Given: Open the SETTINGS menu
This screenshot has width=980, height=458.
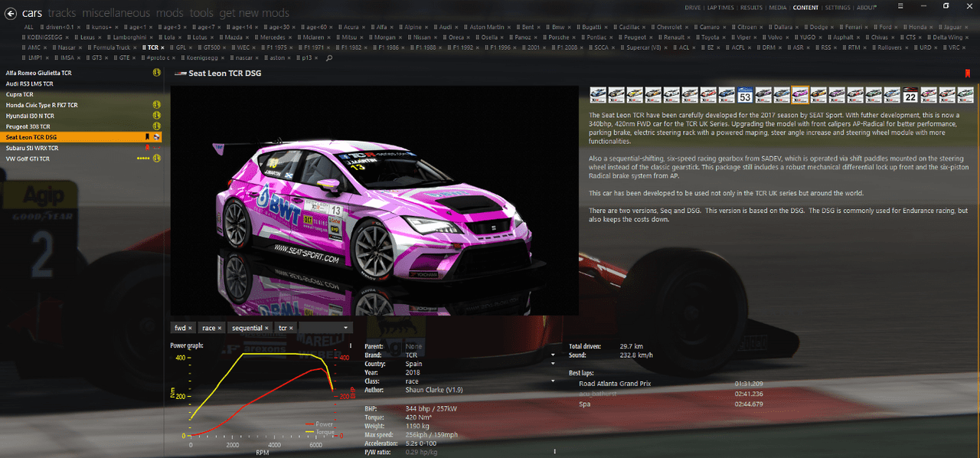Looking at the screenshot, I should click(837, 8).
